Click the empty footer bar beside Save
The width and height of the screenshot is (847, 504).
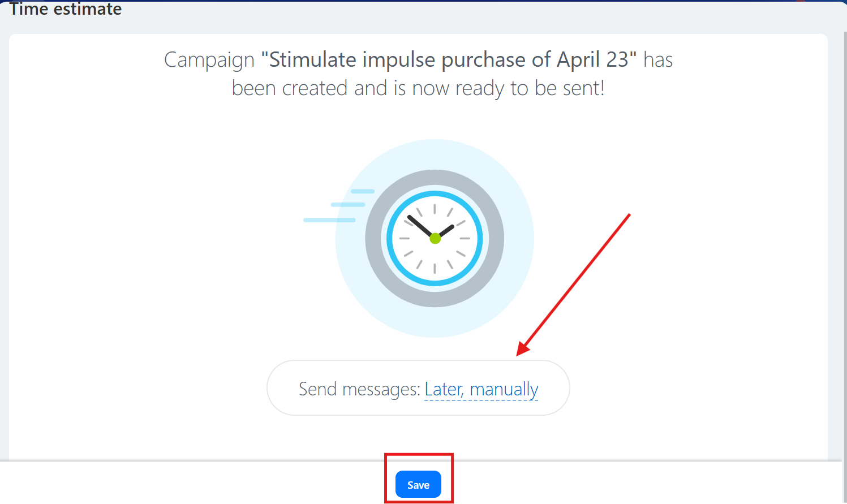(622, 483)
